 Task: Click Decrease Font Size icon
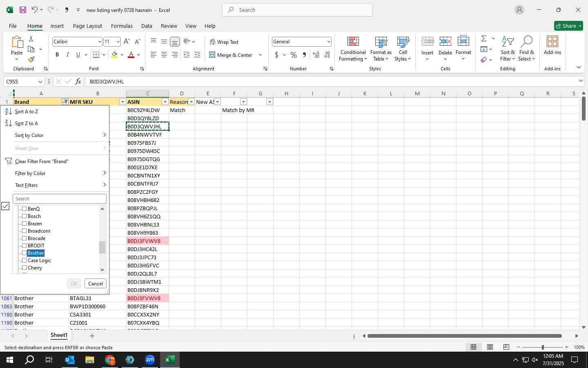click(x=137, y=42)
